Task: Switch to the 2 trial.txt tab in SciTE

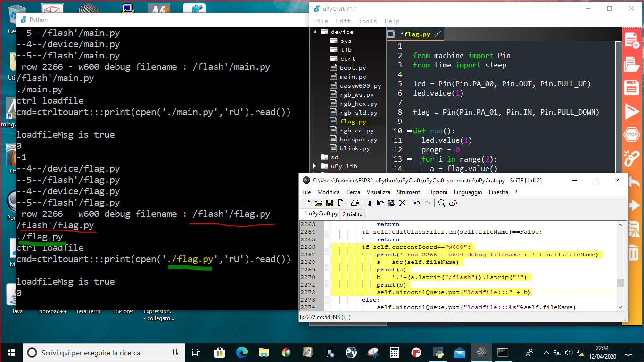Action: pos(353,214)
